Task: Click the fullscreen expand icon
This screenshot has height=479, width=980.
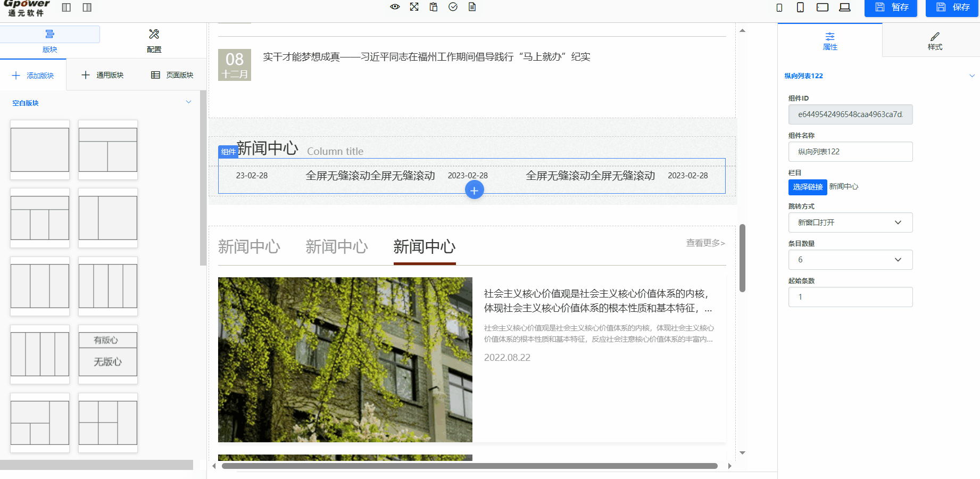Action: (x=414, y=7)
